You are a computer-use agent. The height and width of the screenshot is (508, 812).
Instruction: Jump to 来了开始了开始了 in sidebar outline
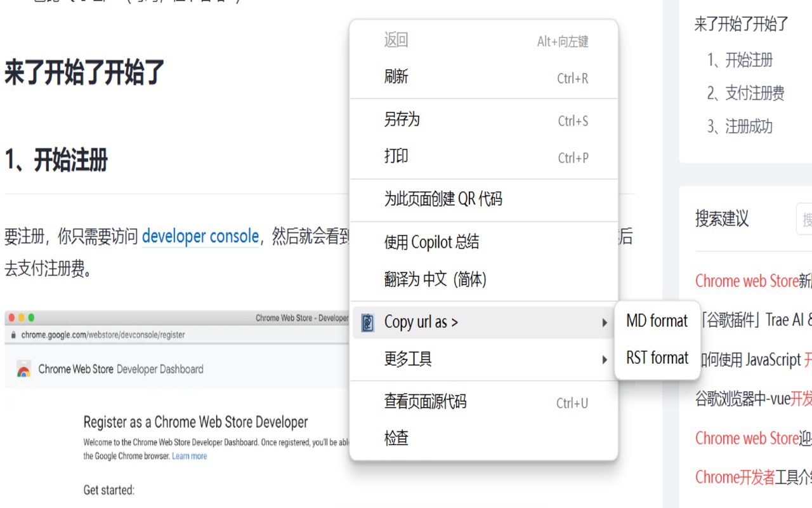point(742,25)
